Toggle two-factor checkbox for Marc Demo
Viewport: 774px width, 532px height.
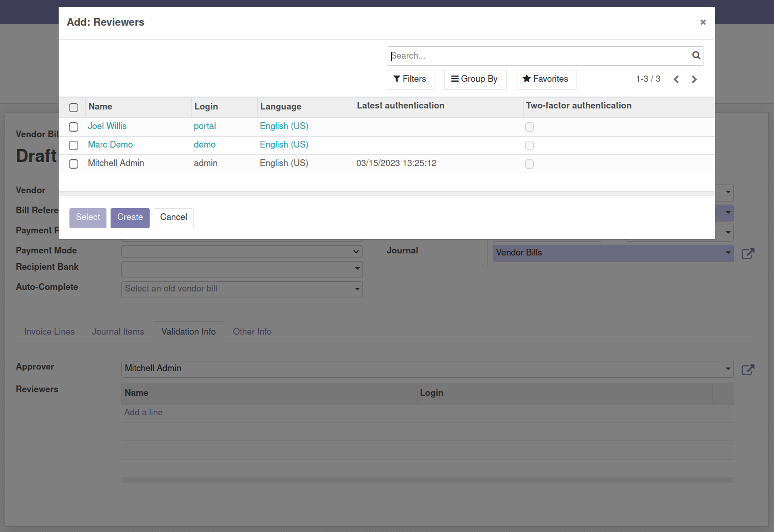(x=529, y=145)
